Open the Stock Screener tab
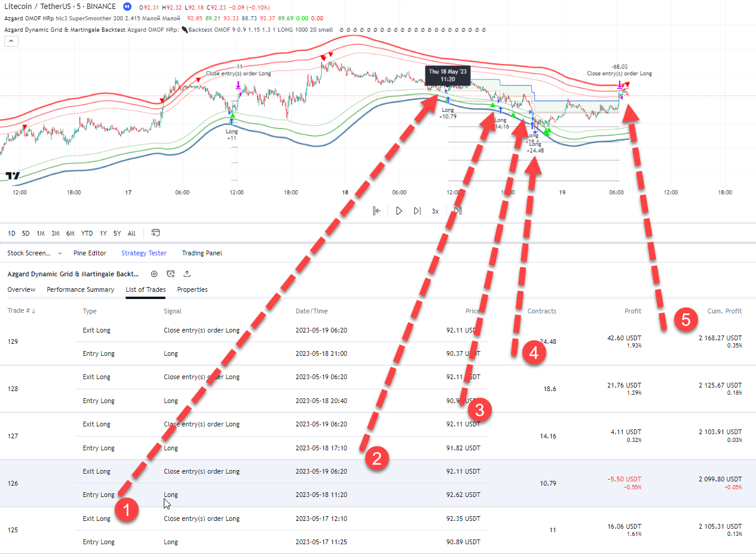The image size is (756, 555). point(29,253)
